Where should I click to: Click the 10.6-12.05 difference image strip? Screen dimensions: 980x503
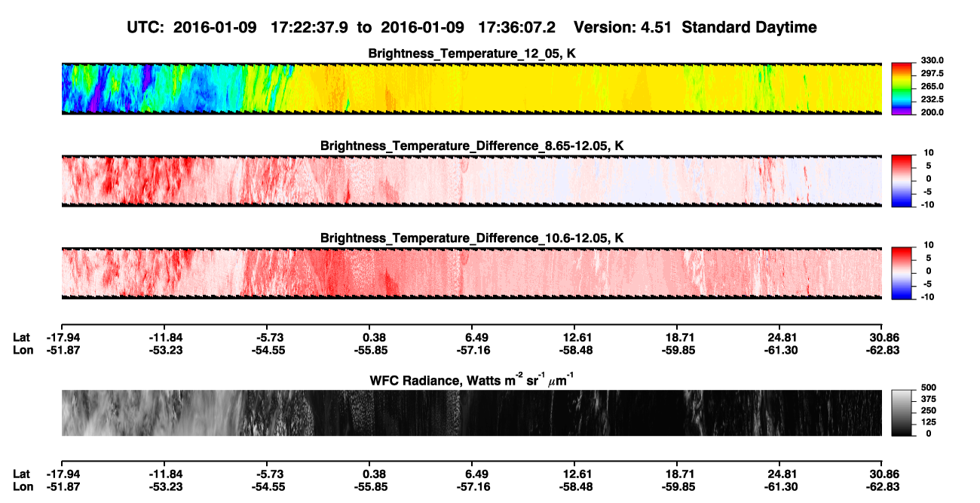point(472,272)
